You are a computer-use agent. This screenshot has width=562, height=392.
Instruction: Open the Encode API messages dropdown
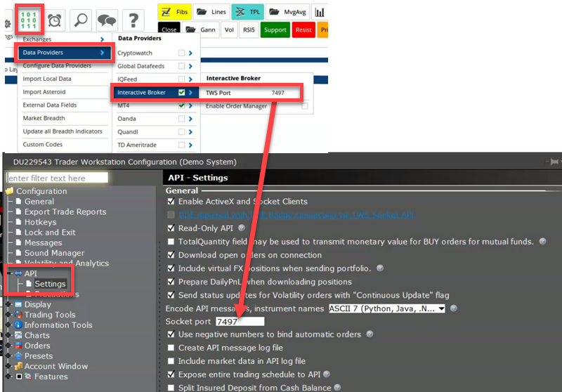point(387,308)
